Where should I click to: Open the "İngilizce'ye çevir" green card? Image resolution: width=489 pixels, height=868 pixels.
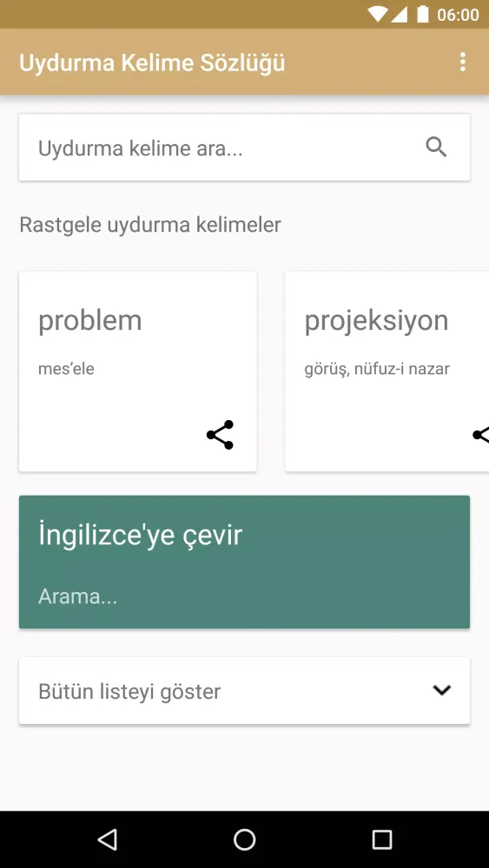(244, 562)
